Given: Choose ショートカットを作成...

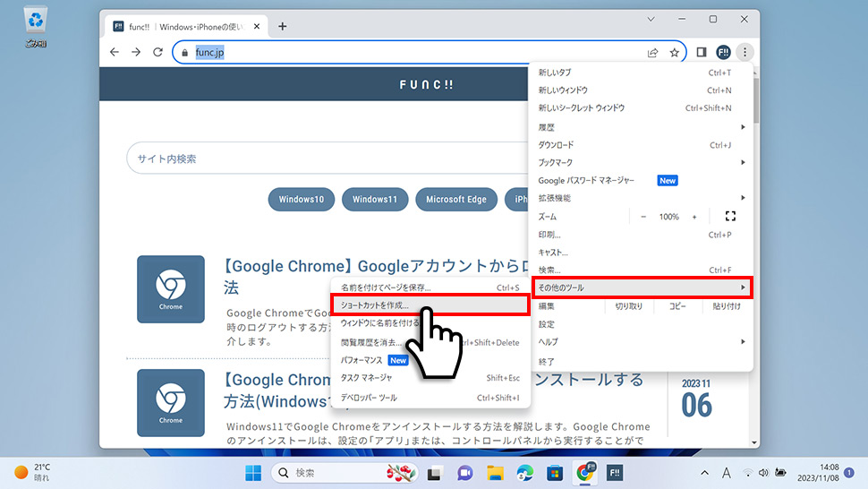Looking at the screenshot, I should point(430,305).
